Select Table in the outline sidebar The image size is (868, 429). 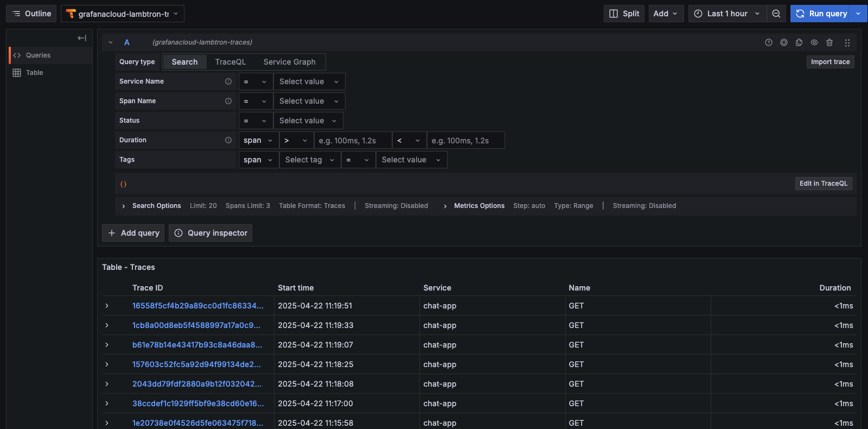(x=34, y=73)
